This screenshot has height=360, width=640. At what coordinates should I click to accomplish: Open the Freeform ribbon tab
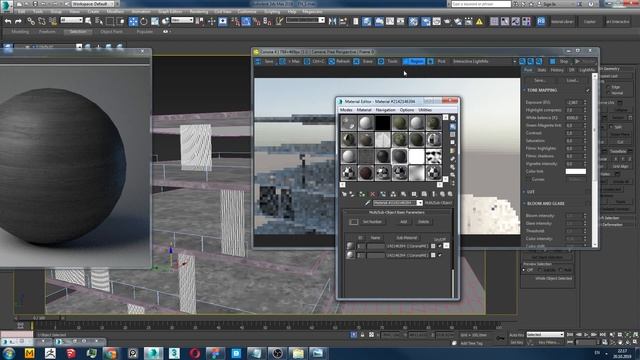(x=47, y=31)
